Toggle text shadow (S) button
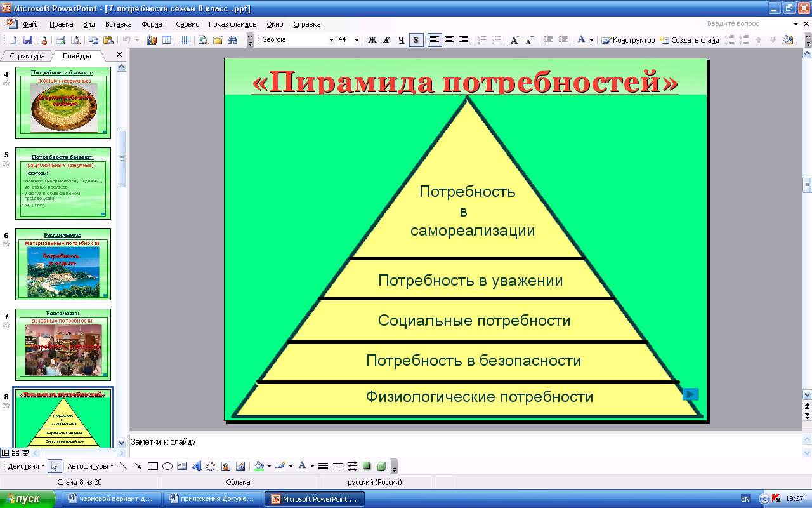 point(416,40)
